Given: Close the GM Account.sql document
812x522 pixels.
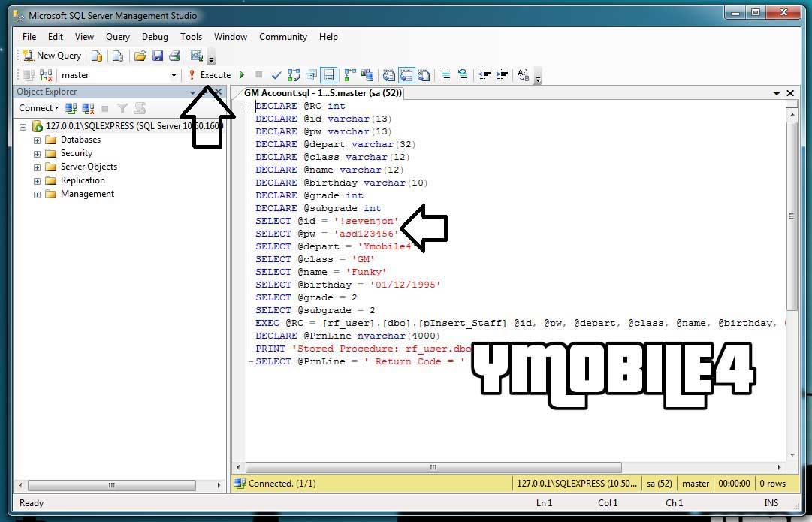Looking at the screenshot, I should [790, 93].
